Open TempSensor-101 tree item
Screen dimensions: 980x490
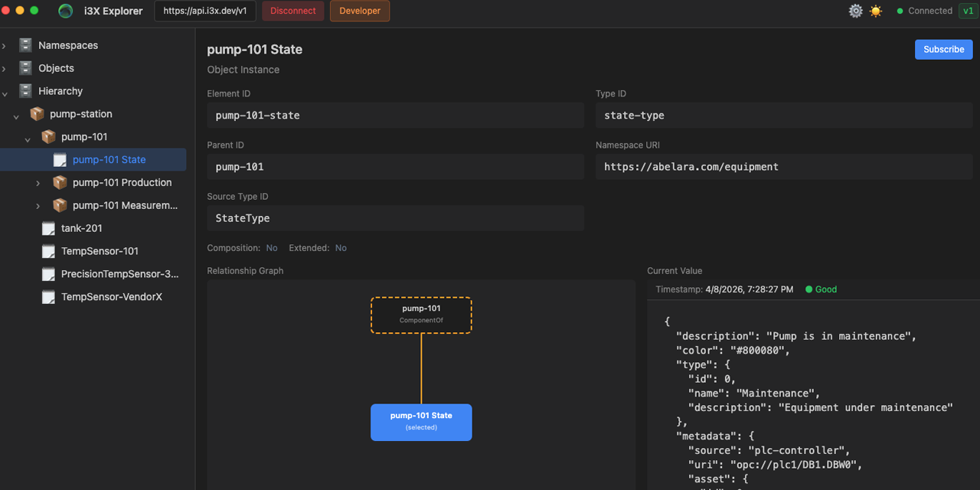[x=100, y=251]
